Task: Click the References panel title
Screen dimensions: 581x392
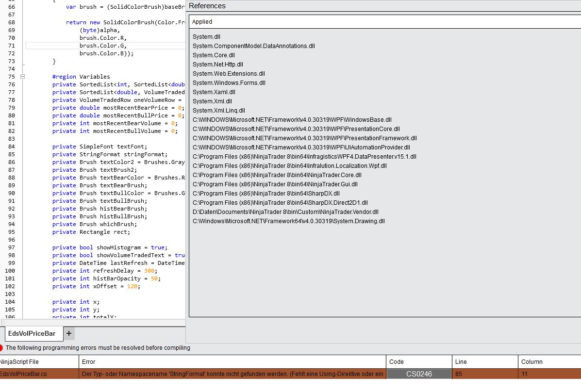Action: (207, 6)
